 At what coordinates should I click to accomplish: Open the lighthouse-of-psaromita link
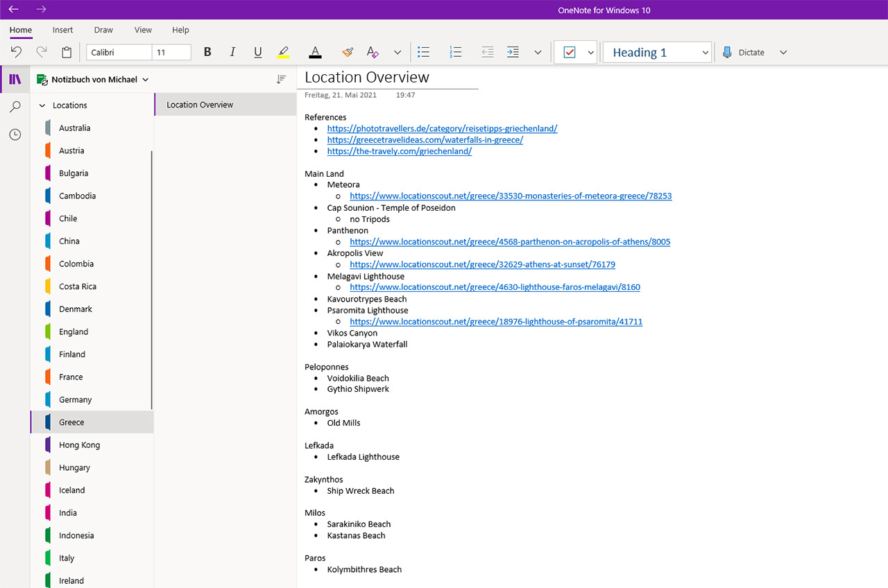(x=496, y=322)
